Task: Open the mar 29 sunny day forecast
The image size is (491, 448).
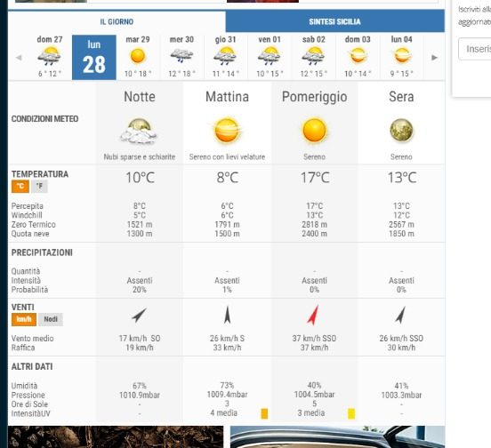Action: pyautogui.click(x=138, y=56)
